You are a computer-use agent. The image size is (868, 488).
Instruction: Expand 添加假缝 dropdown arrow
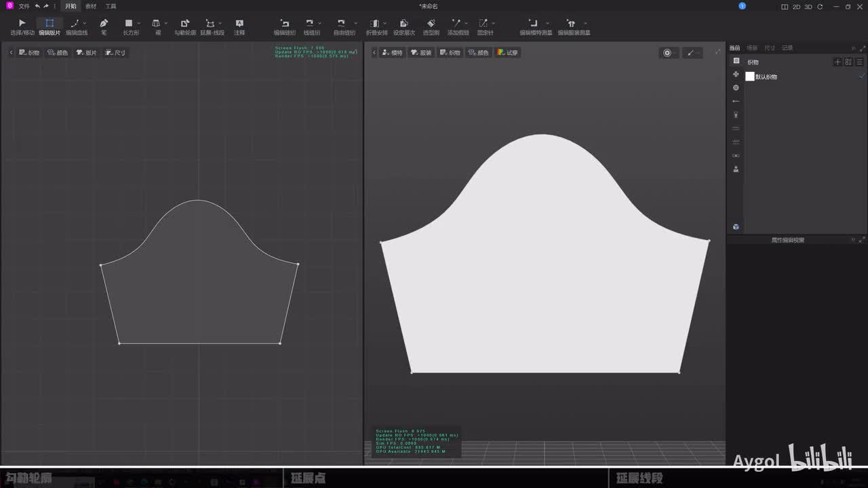click(467, 23)
